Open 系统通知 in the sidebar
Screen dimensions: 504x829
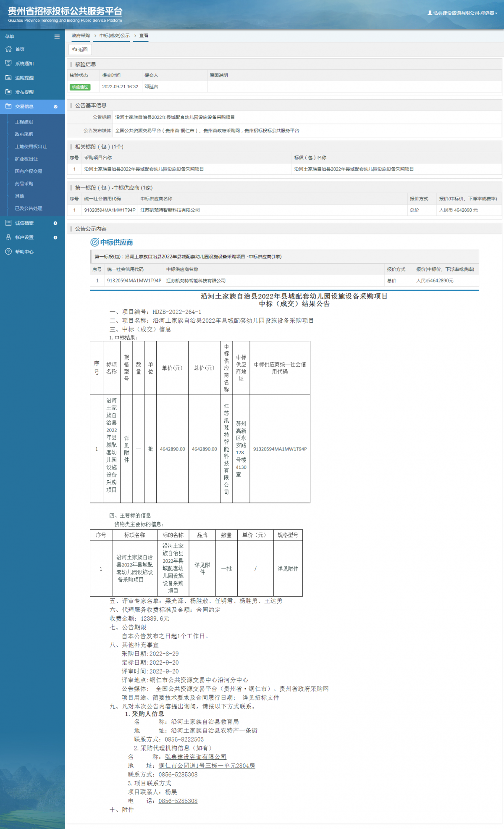(x=24, y=63)
